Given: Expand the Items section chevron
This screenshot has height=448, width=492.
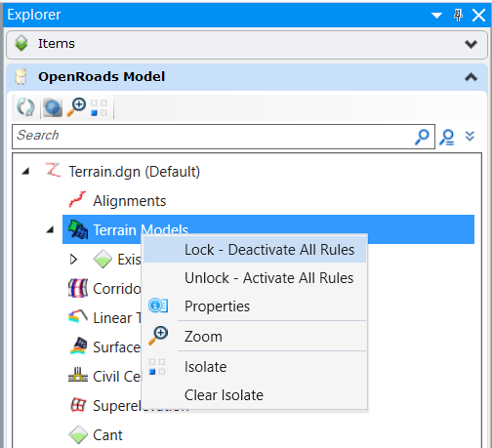Looking at the screenshot, I should coord(471,44).
